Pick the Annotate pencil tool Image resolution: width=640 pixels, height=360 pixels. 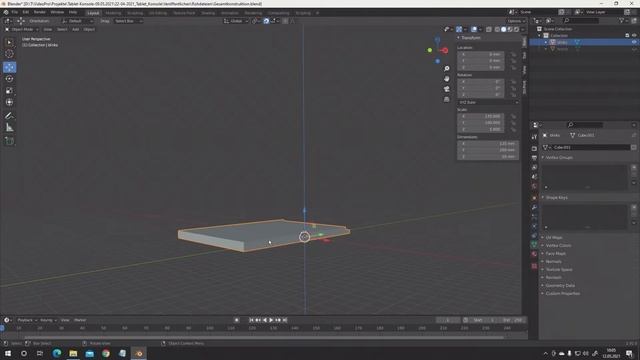click(x=9, y=116)
